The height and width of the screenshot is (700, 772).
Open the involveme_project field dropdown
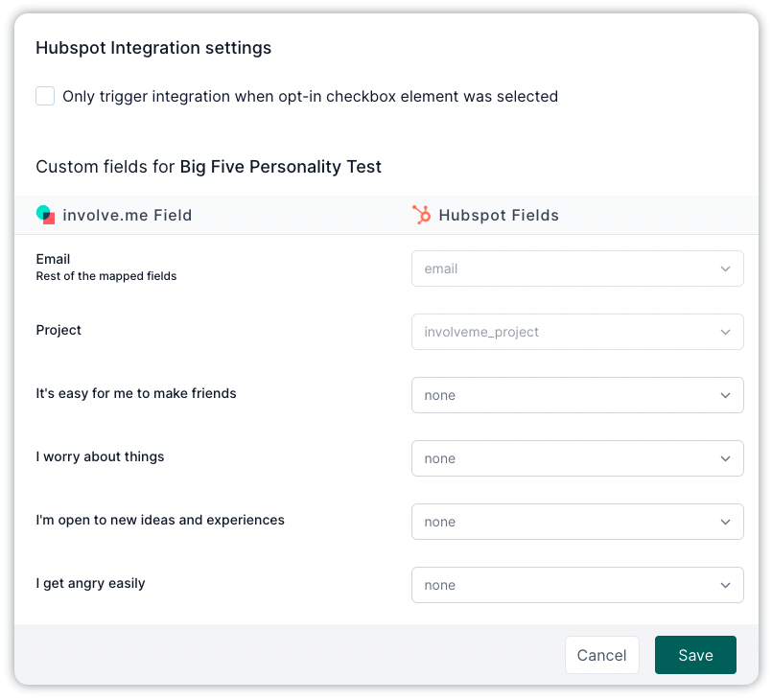[x=577, y=332]
